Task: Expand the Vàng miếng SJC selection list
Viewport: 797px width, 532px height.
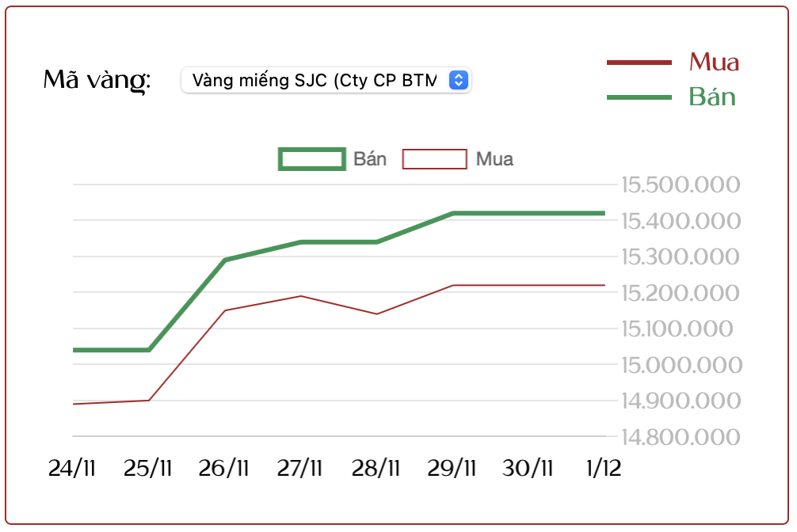Action: (x=325, y=80)
